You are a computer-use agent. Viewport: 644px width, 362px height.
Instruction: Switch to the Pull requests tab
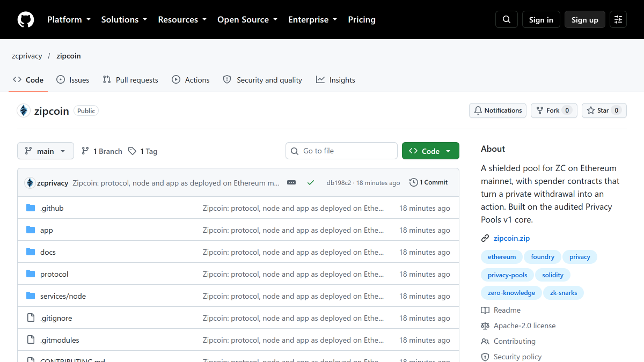click(x=130, y=80)
